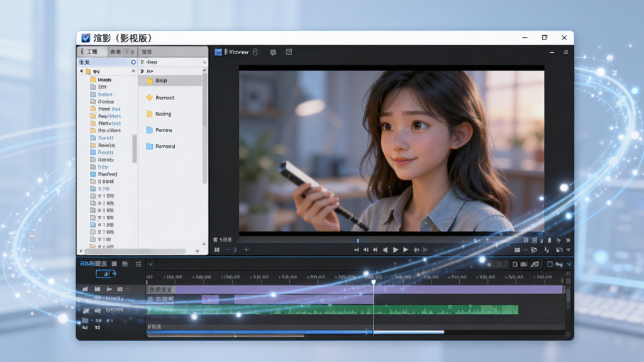
Task: Click the export arrow icon right of transport
Action: [534, 250]
